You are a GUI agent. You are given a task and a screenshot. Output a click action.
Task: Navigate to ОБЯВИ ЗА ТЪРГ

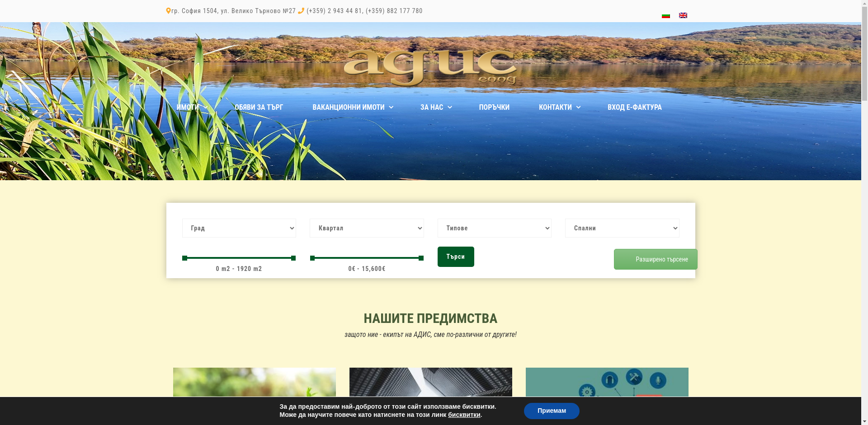[x=258, y=107]
